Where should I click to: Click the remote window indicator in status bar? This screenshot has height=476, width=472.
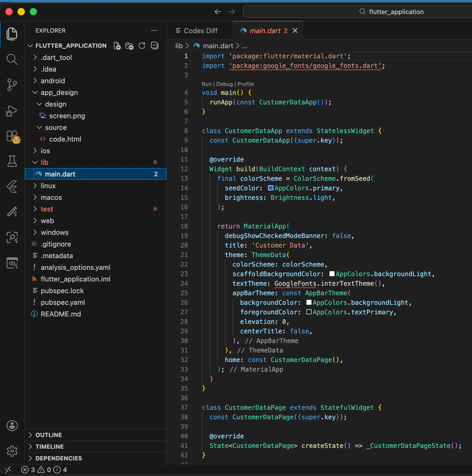point(8,470)
